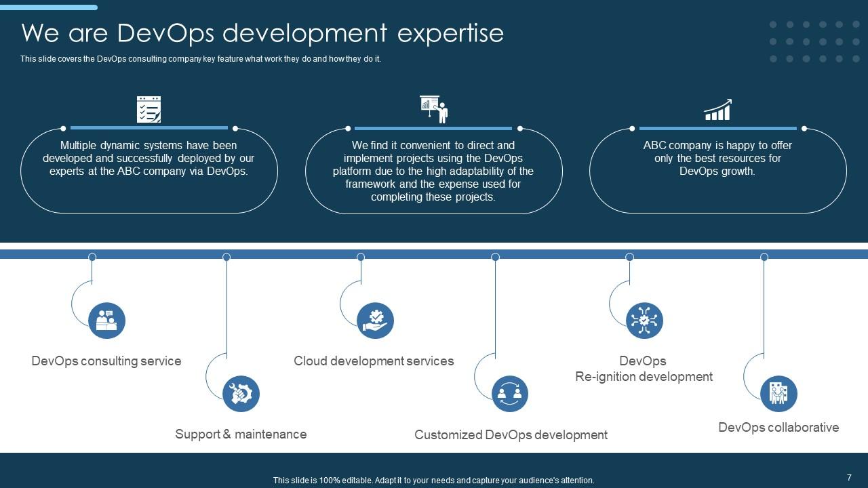
Task: Select the checklist document icon above first text bubble
Action: (x=149, y=108)
